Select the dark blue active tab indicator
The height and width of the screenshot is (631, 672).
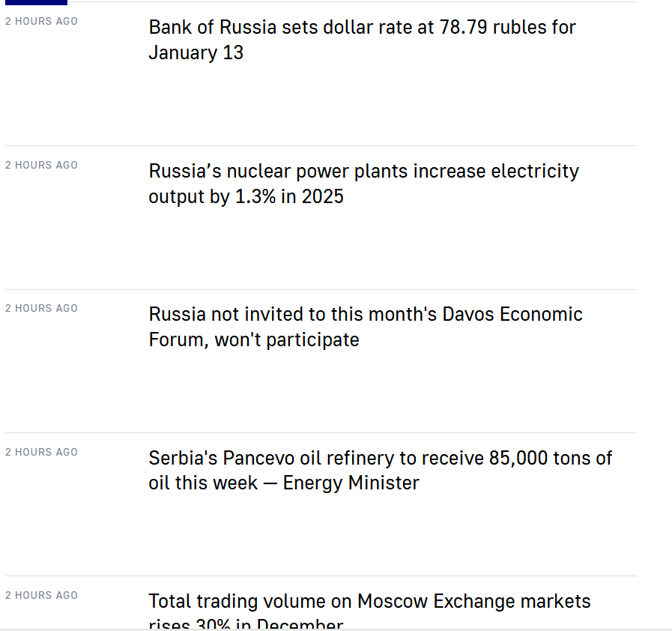pyautogui.click(x=37, y=2)
